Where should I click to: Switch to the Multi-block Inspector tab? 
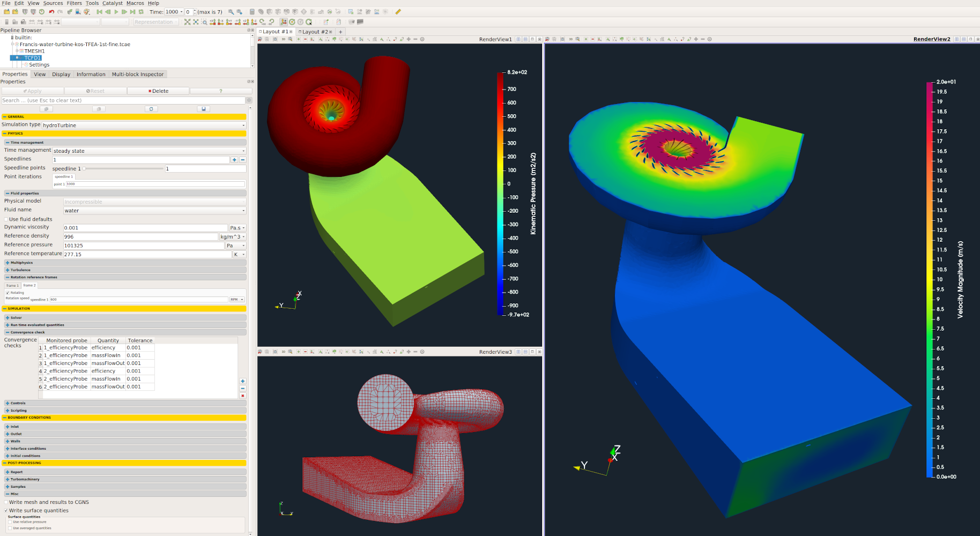click(x=137, y=75)
